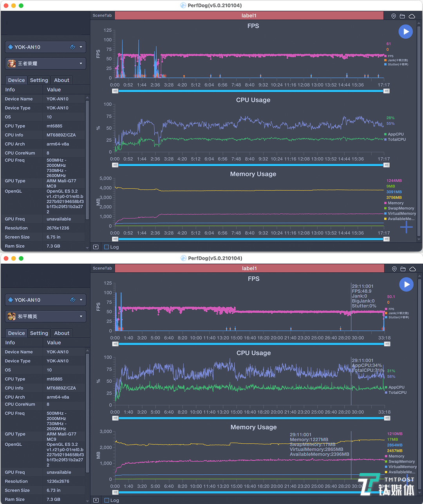Click the cloud upload icon in bottom window
The height and width of the screenshot is (504, 423).
pos(412,269)
